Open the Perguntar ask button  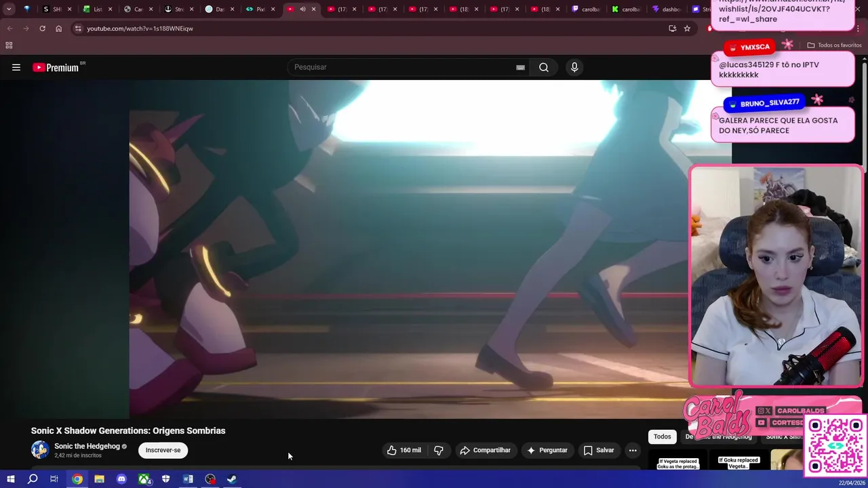click(547, 450)
